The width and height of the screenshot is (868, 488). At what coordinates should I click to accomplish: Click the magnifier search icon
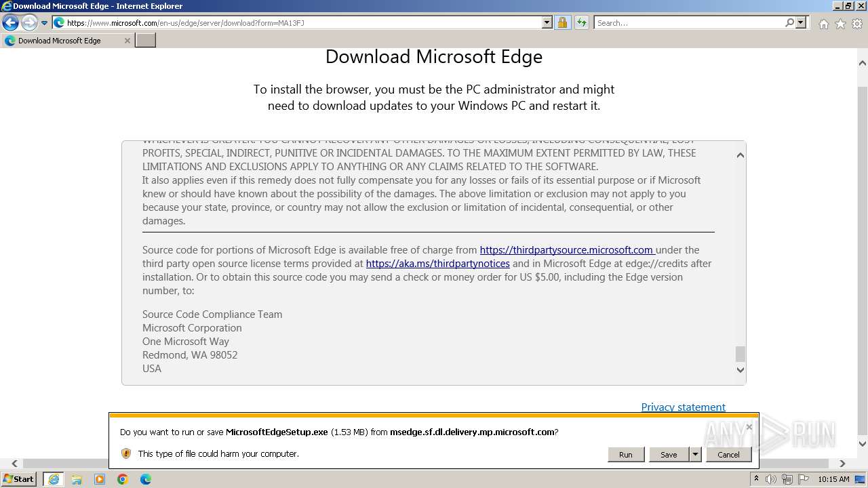[x=789, y=23]
